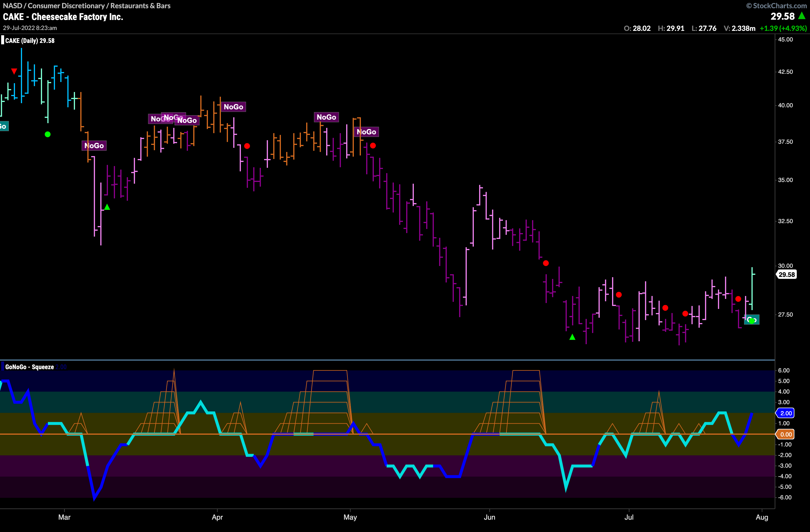This screenshot has height=532, width=810.
Task: Click the 35.00 price axis label
Action: tap(786, 180)
